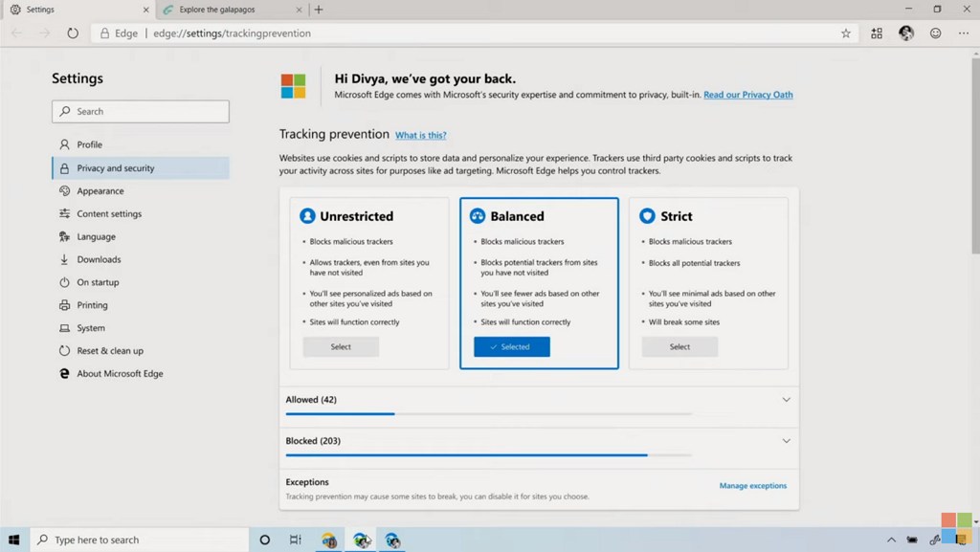Viewport: 980px width, 552px height.
Task: Refresh the page with reload icon
Action: [73, 33]
